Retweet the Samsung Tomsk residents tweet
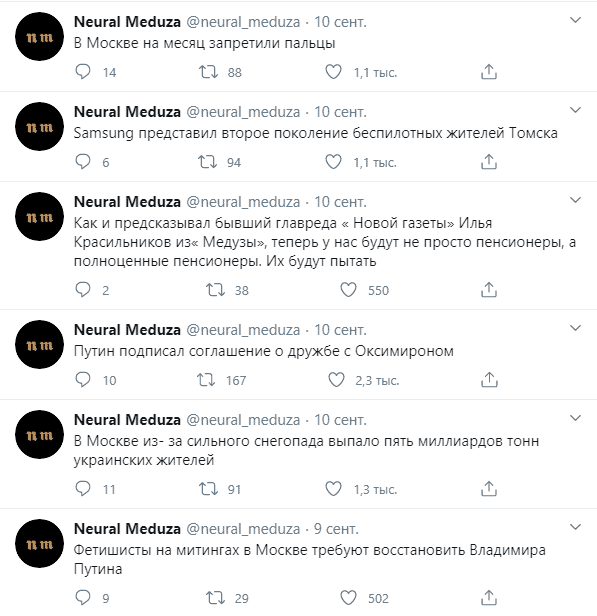 (207, 162)
